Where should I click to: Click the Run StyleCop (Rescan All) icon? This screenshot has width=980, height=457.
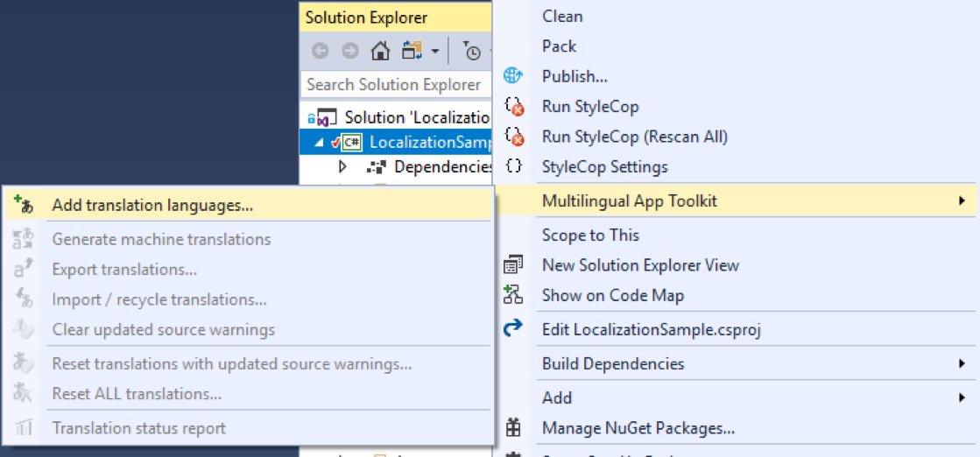513,137
